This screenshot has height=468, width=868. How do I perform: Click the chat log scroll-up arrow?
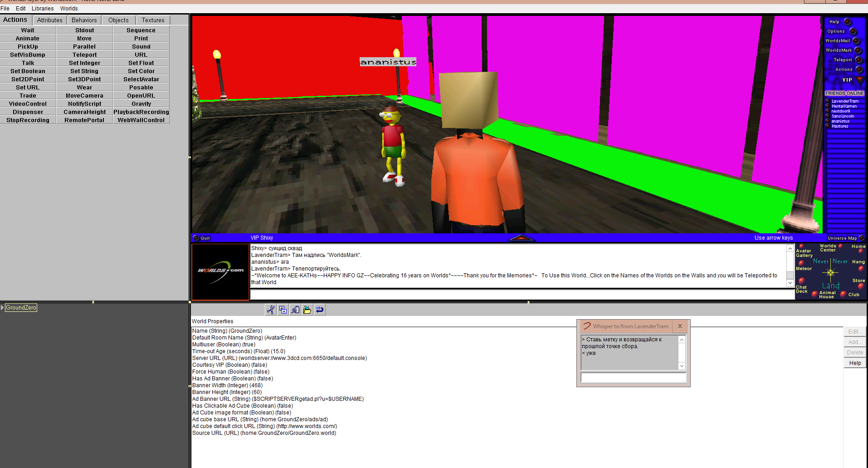point(790,248)
